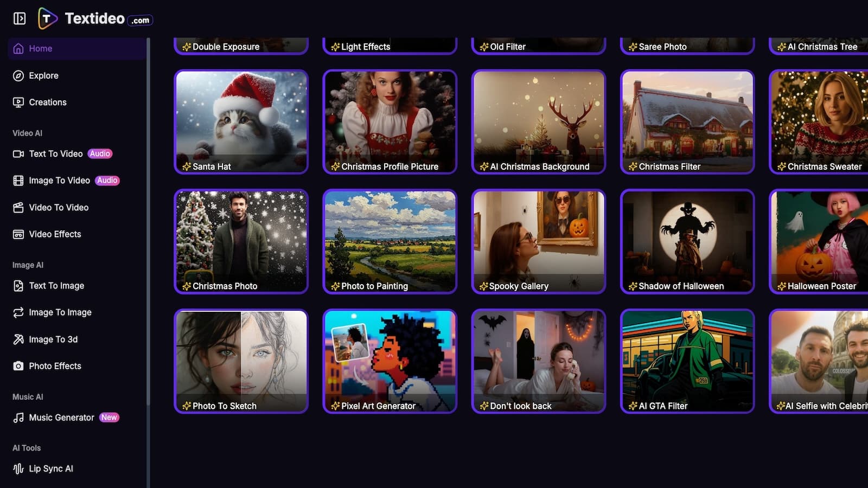Viewport: 868px width, 488px height.
Task: Select the Lip Sync AI tool
Action: [51, 468]
